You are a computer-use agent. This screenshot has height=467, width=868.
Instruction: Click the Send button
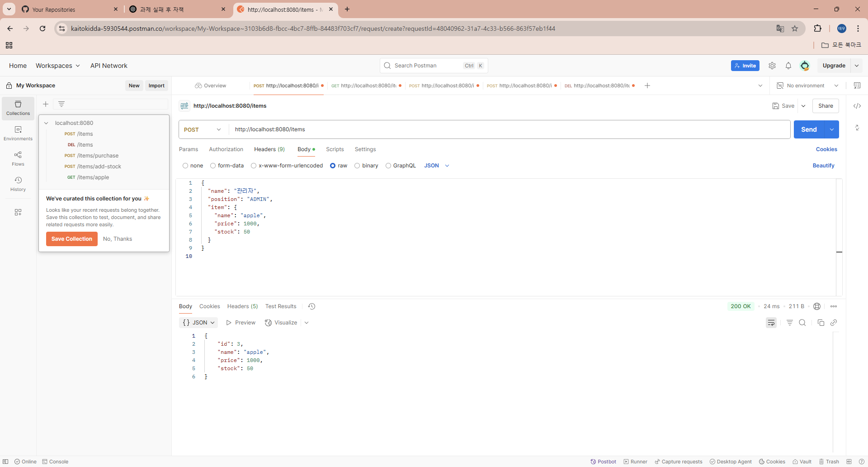pyautogui.click(x=809, y=129)
